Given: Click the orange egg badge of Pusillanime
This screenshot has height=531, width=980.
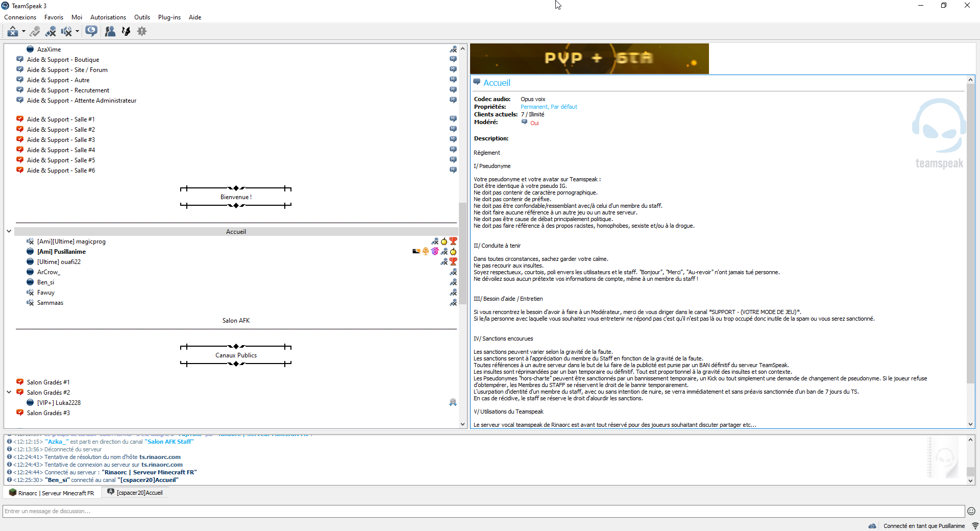Looking at the screenshot, I should (426, 251).
